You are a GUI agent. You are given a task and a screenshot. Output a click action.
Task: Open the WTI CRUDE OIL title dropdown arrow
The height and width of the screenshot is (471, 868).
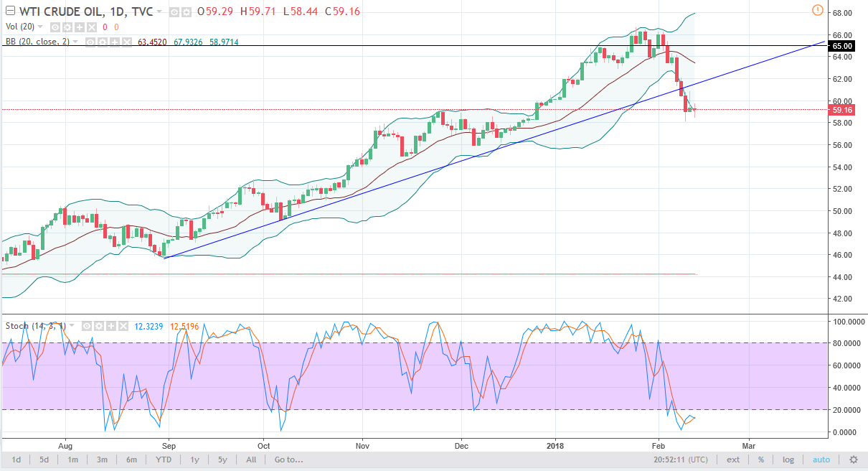tap(159, 11)
